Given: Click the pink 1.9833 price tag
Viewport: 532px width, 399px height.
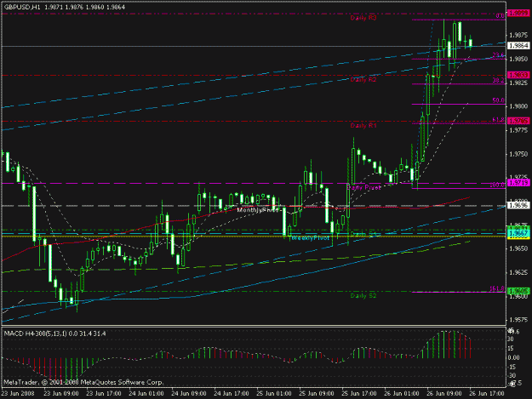Looking at the screenshot, I should [518, 75].
